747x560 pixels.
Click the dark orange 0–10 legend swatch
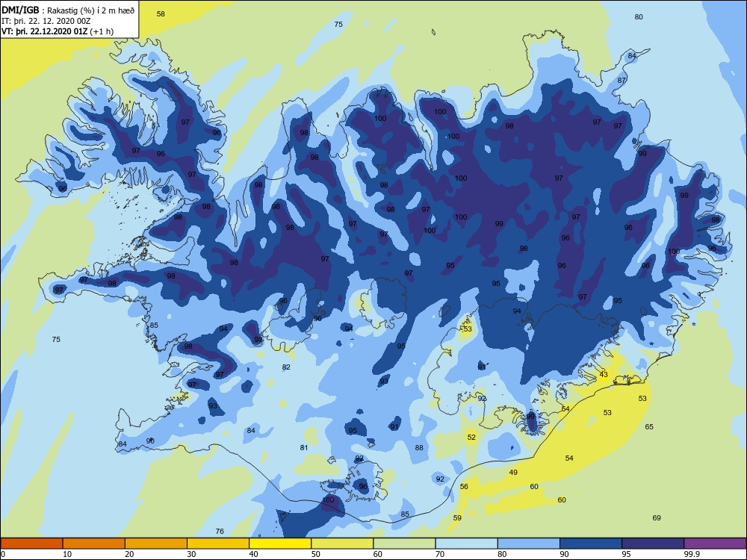[31, 544]
